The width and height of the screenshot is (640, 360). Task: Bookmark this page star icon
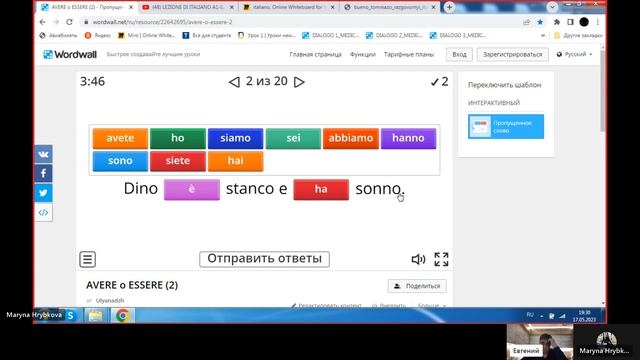click(540, 22)
